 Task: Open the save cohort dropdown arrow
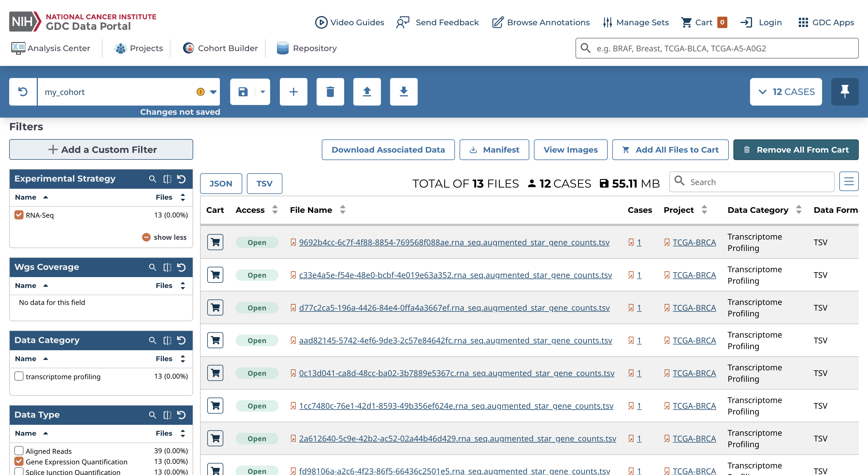tap(263, 92)
